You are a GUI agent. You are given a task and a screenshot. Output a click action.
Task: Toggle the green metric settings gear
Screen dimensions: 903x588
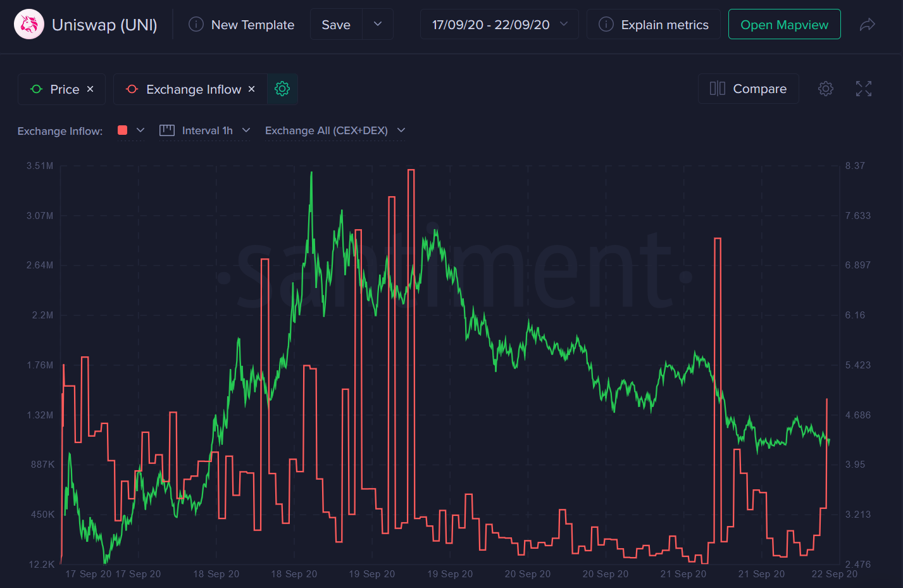click(x=282, y=89)
